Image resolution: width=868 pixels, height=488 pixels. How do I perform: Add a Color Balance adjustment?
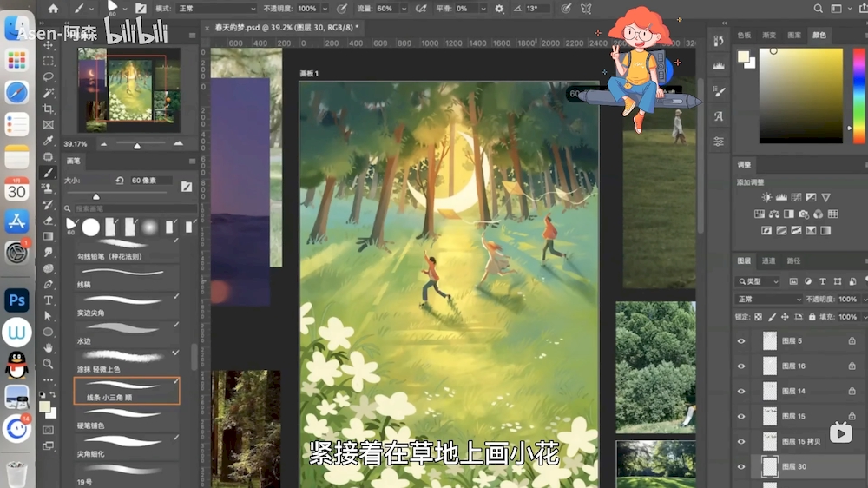coord(774,214)
